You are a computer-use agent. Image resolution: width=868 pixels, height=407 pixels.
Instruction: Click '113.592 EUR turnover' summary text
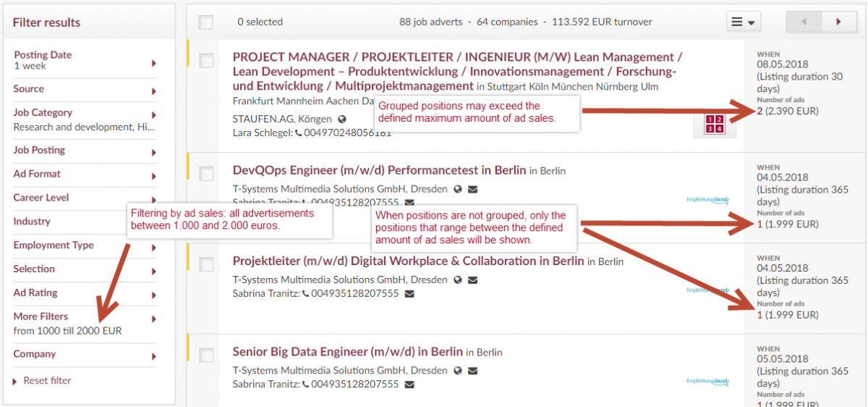[x=602, y=22]
